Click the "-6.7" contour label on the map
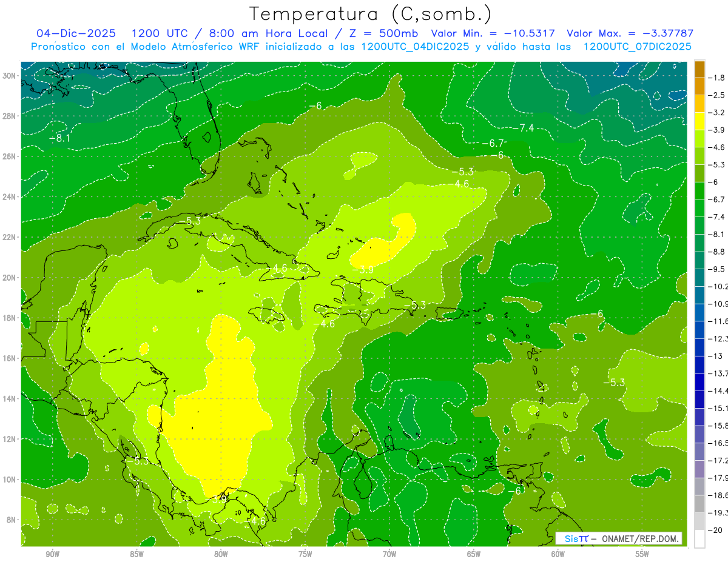The height and width of the screenshot is (562, 728). click(x=493, y=143)
